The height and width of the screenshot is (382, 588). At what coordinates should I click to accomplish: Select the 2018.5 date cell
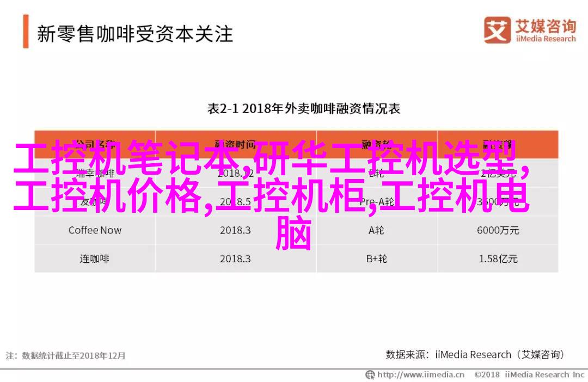point(236,202)
